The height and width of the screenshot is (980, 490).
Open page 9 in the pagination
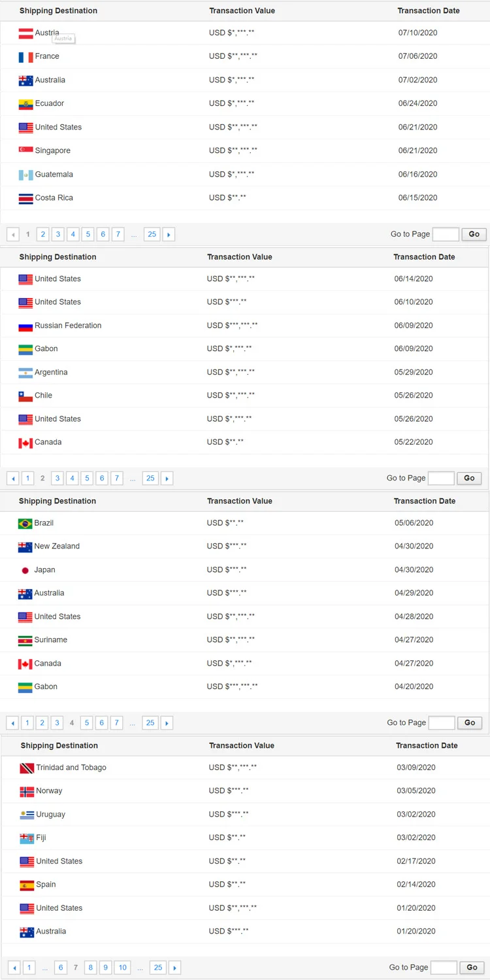coord(105,968)
